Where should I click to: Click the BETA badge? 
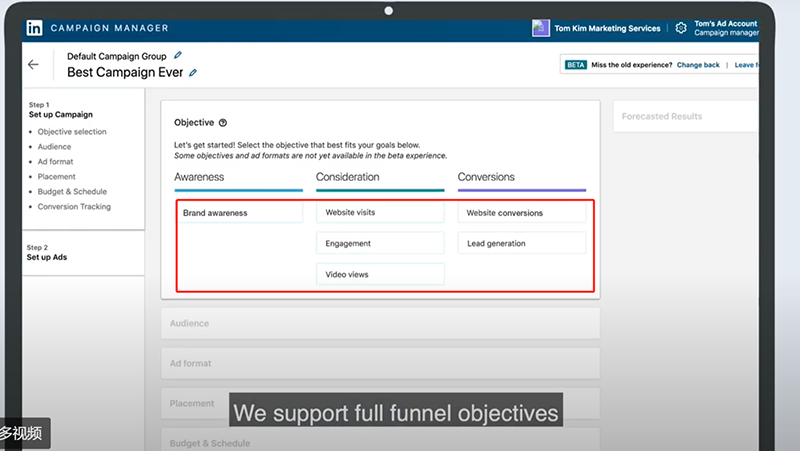[576, 65]
